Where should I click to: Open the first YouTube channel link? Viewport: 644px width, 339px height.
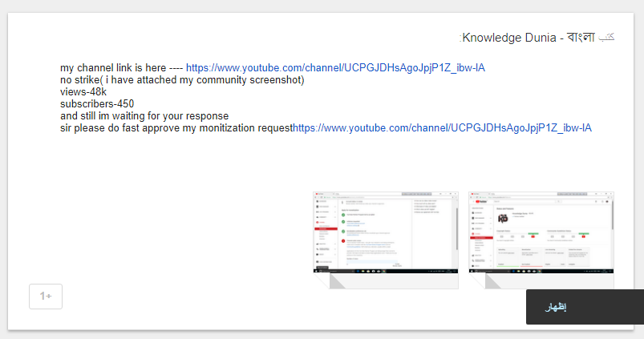pos(335,67)
